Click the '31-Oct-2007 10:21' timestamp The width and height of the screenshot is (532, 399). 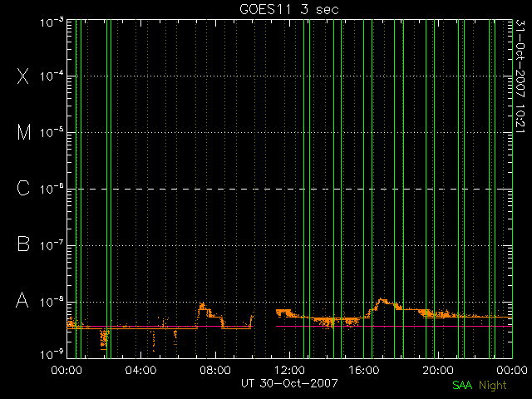(520, 76)
